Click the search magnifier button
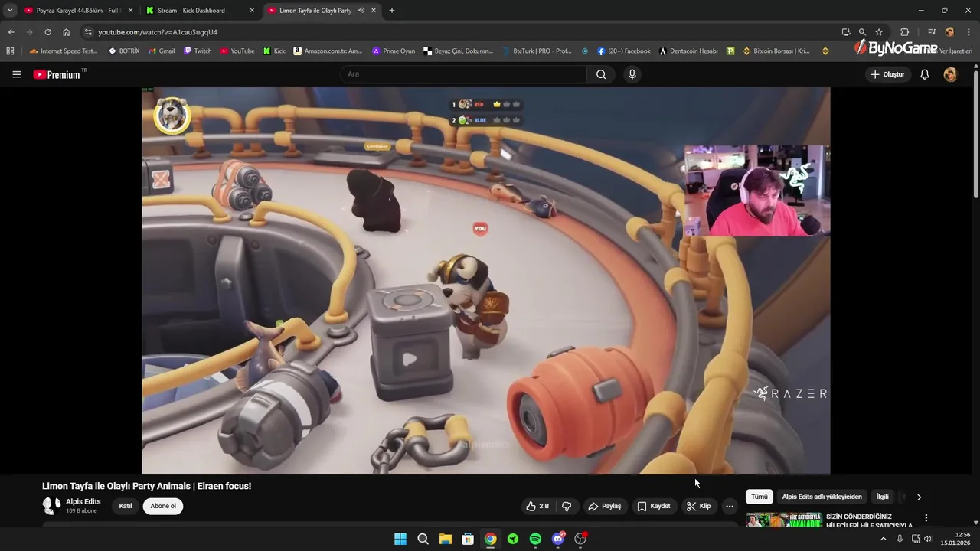Screen dimensions: 980x551 (x=601, y=74)
